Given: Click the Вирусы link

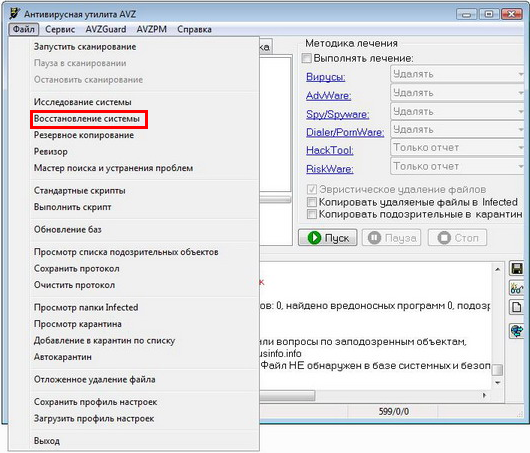Looking at the screenshot, I should coord(325,77).
